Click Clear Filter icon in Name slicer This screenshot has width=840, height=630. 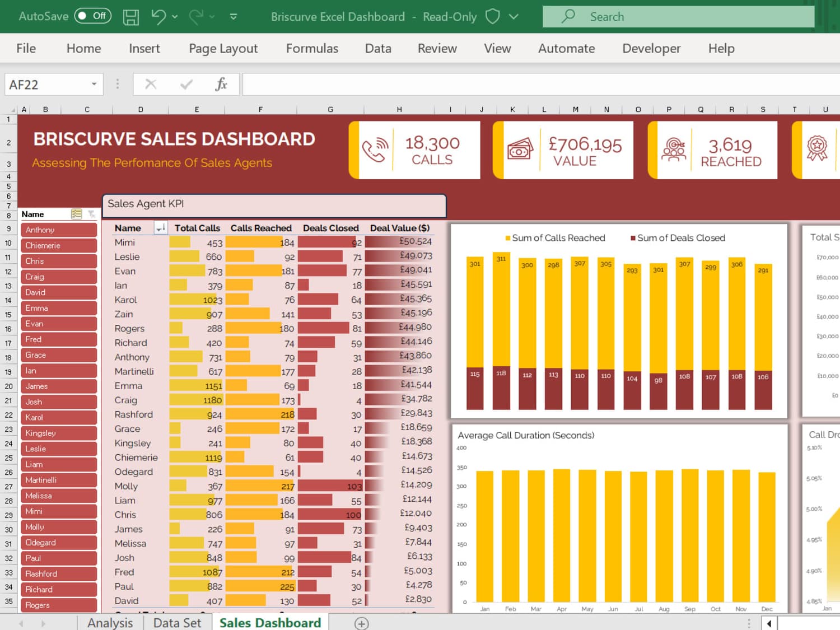point(91,214)
